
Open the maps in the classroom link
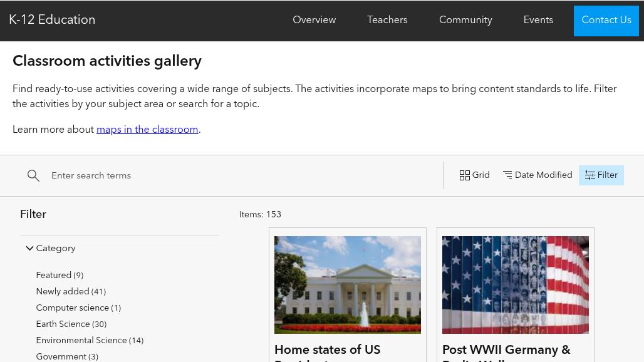click(x=147, y=130)
